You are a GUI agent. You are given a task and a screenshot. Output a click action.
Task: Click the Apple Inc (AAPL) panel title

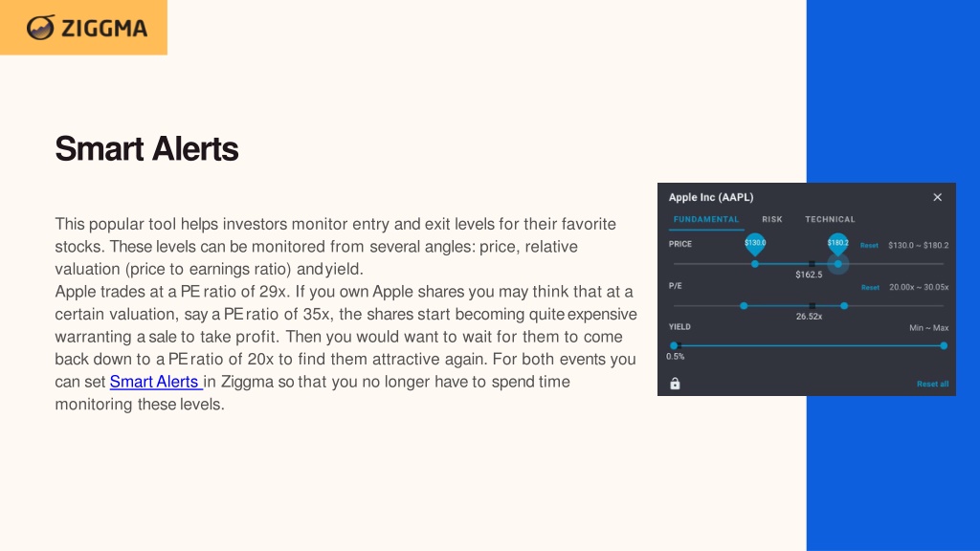pos(711,197)
